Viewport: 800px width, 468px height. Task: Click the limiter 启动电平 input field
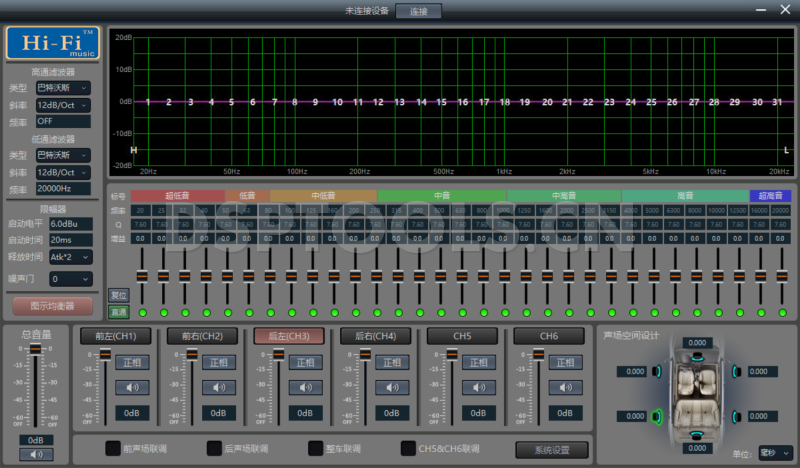tap(70, 224)
